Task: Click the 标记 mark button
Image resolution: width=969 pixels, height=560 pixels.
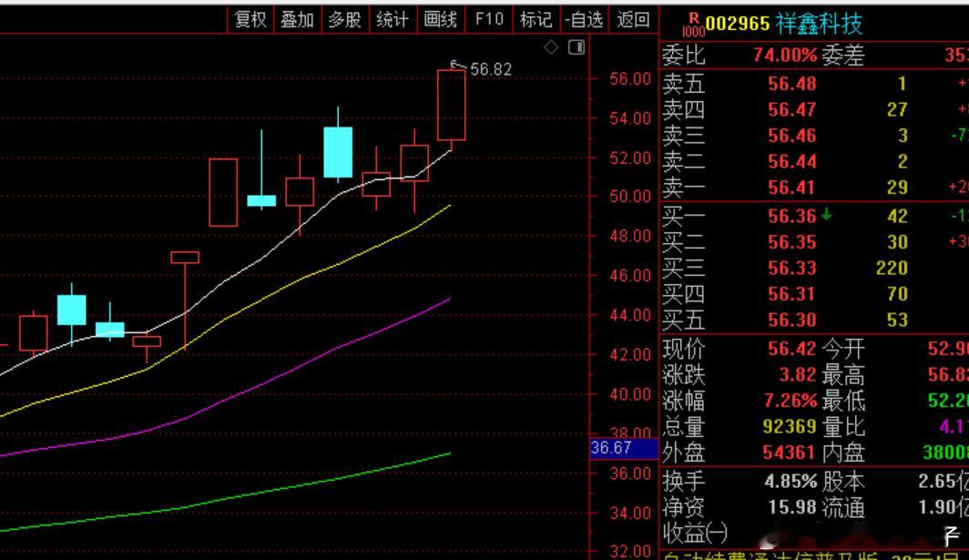Action: pos(535,20)
